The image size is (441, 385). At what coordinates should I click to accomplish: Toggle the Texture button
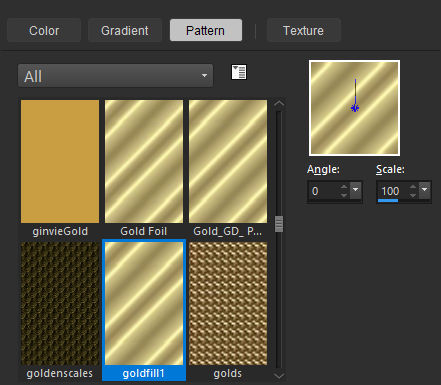pos(303,30)
